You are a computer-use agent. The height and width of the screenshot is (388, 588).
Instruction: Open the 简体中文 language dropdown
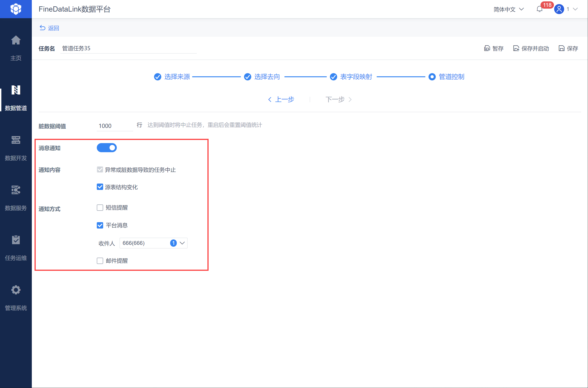point(508,9)
